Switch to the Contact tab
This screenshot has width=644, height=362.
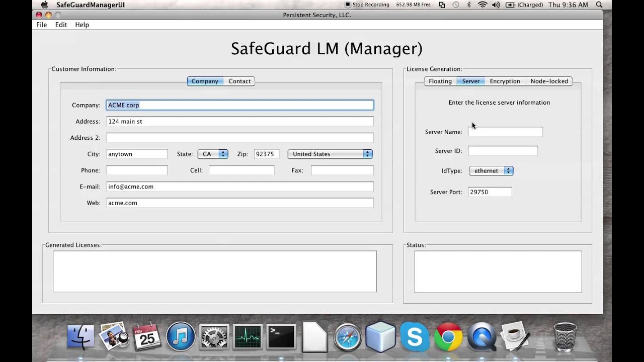click(x=239, y=81)
